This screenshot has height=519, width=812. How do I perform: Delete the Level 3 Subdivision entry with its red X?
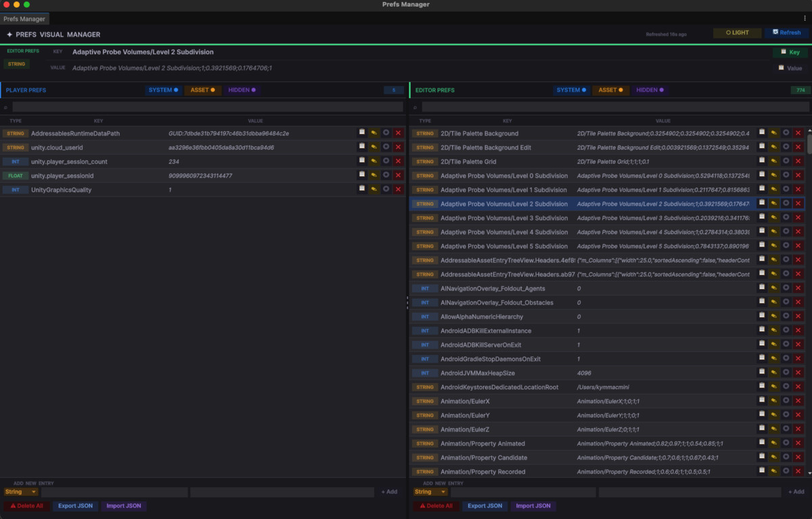click(798, 218)
